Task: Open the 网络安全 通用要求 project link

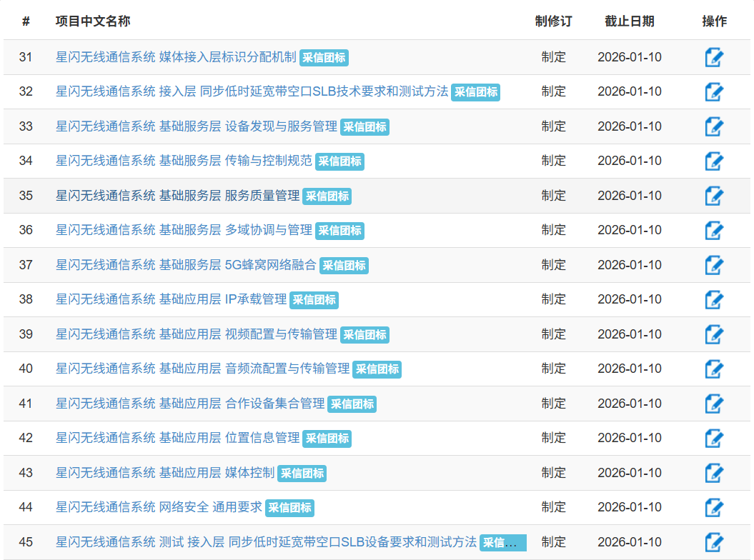Action: pos(159,507)
